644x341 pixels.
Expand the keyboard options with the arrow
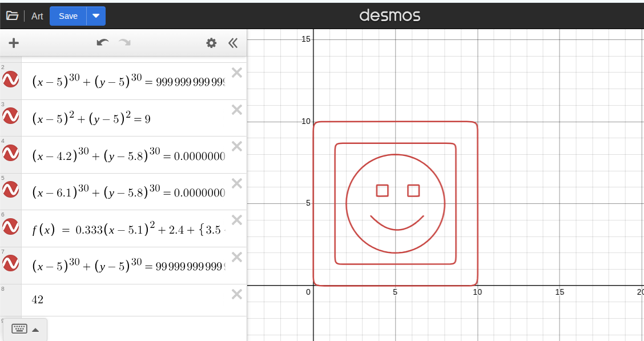tap(35, 329)
